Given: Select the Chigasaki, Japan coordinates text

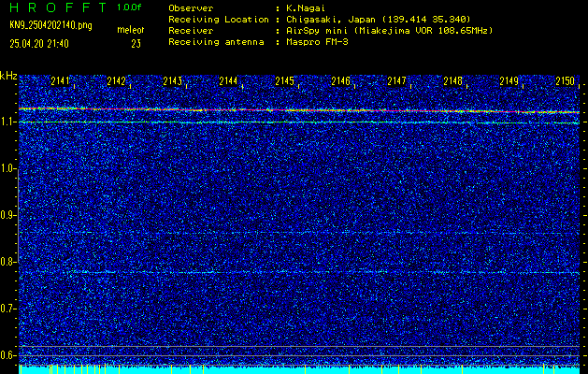Looking at the screenshot, I should (x=379, y=20).
